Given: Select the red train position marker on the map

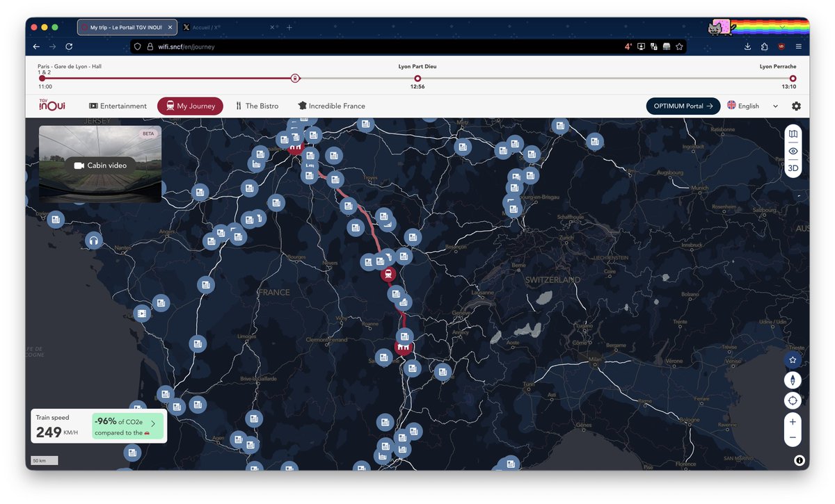Looking at the screenshot, I should click(388, 274).
